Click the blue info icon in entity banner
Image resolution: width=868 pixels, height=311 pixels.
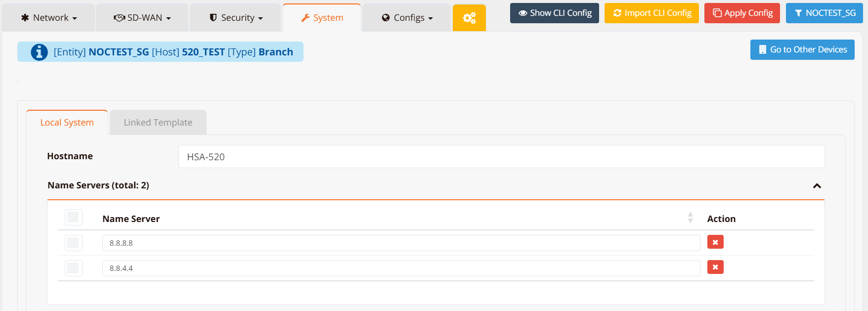[39, 52]
